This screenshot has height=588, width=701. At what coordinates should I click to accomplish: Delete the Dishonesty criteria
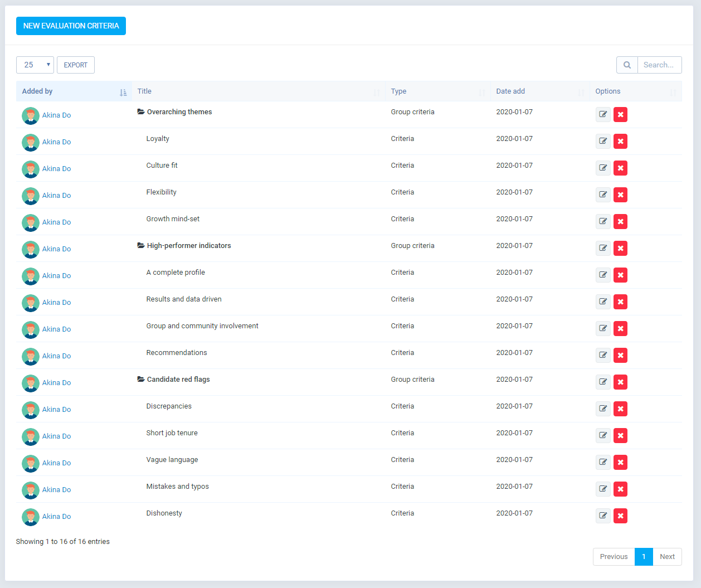pos(620,516)
